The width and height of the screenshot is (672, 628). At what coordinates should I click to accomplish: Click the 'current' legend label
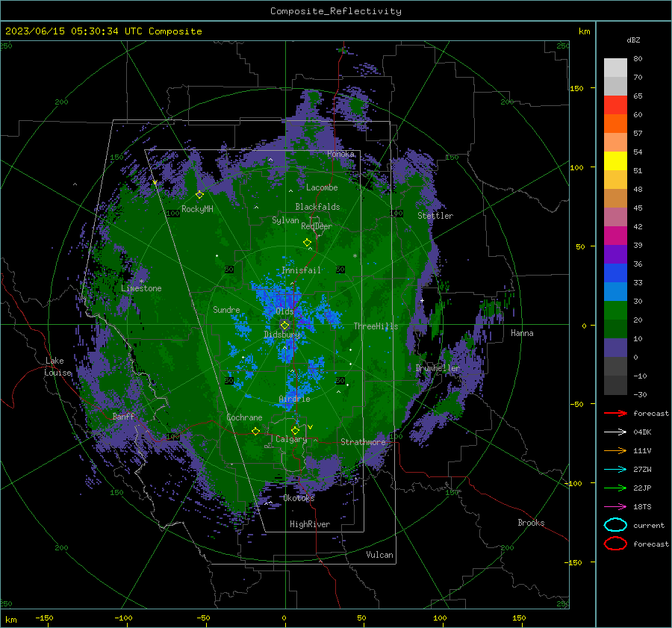pyautogui.click(x=649, y=525)
